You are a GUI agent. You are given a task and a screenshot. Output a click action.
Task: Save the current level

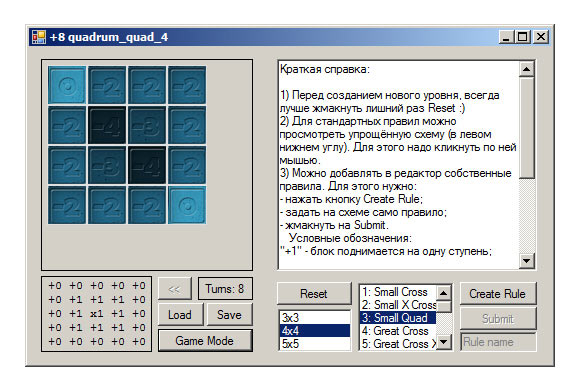tap(229, 315)
